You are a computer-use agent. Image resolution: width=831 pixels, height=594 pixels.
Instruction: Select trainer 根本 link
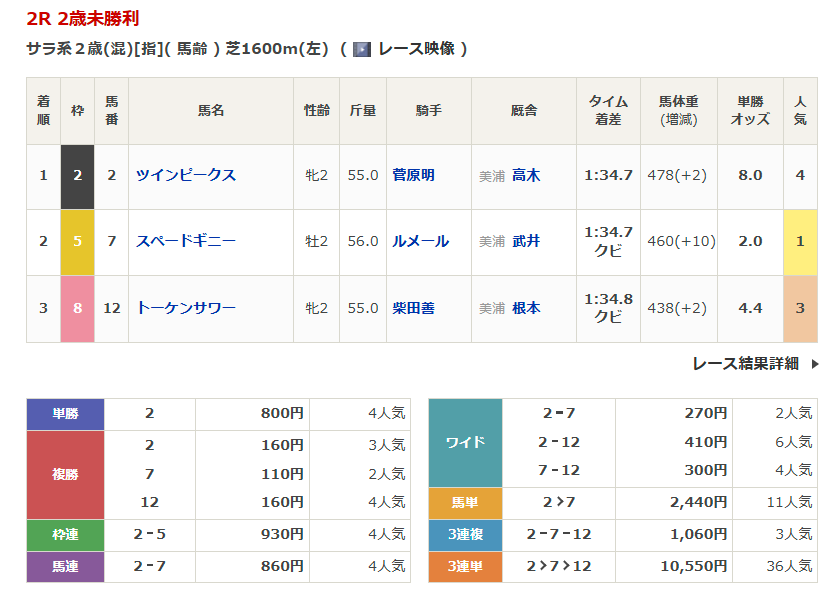[525, 308]
